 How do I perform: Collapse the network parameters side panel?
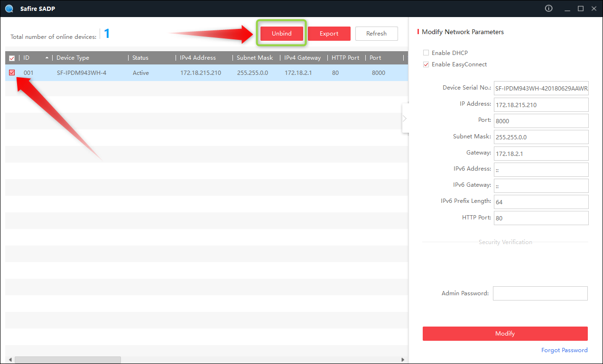tap(405, 118)
